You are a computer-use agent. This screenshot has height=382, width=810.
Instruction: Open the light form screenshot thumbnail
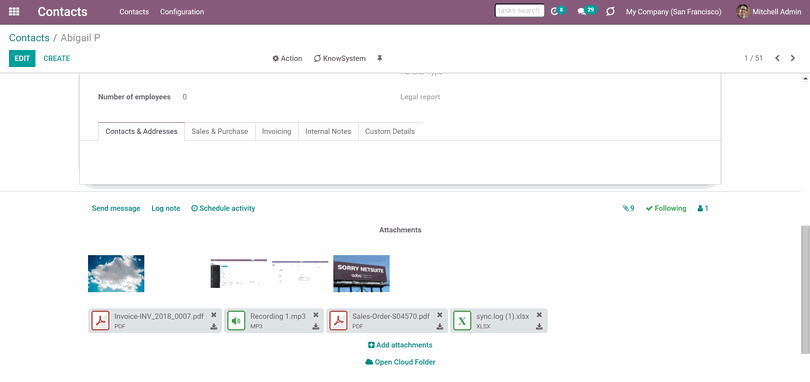(x=300, y=272)
